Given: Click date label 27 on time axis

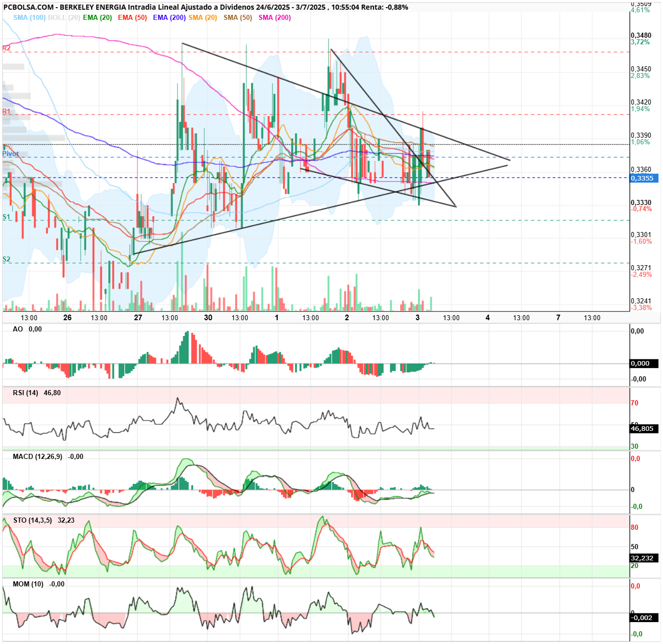Looking at the screenshot, I should click(x=138, y=317).
